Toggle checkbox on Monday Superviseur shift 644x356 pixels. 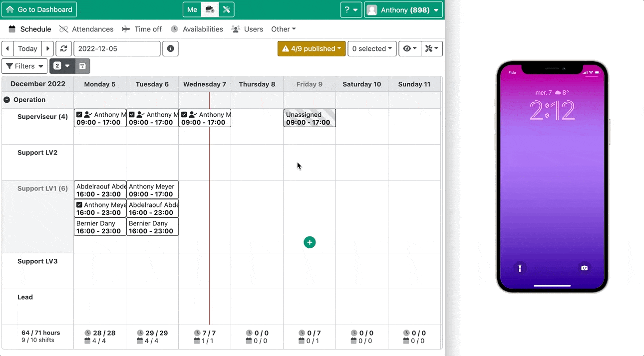[x=79, y=115]
